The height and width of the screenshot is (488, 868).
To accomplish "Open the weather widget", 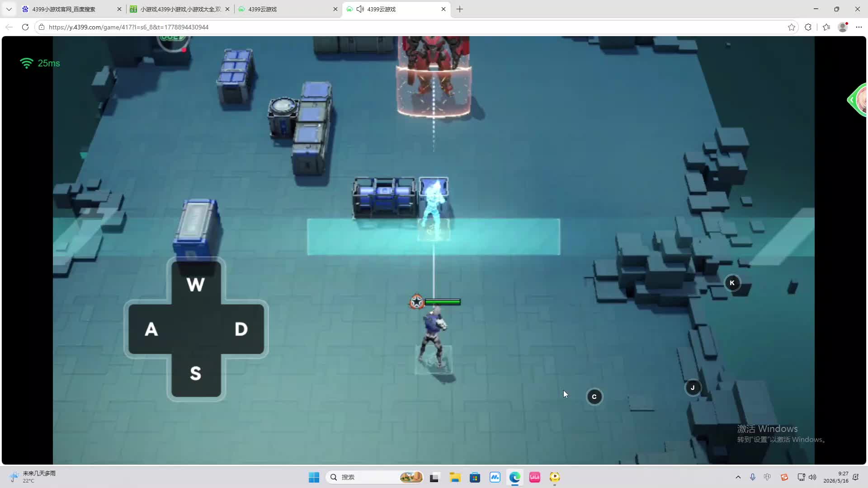I will click(x=33, y=477).
